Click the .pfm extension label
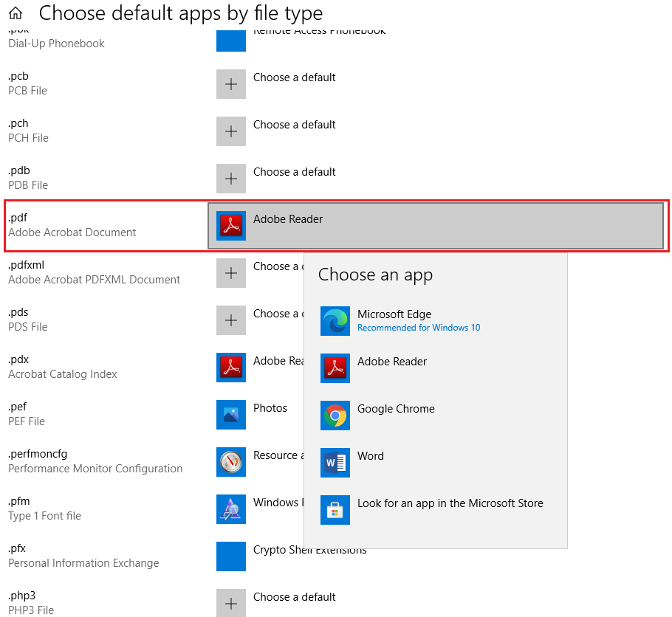The image size is (672, 617). click(19, 501)
